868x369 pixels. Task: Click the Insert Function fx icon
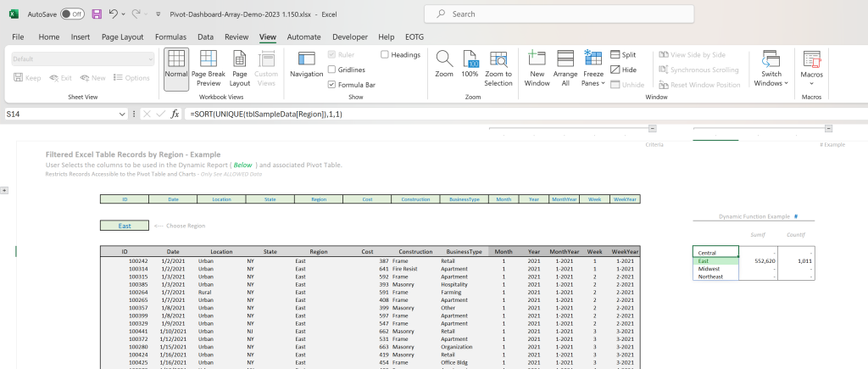(x=175, y=115)
